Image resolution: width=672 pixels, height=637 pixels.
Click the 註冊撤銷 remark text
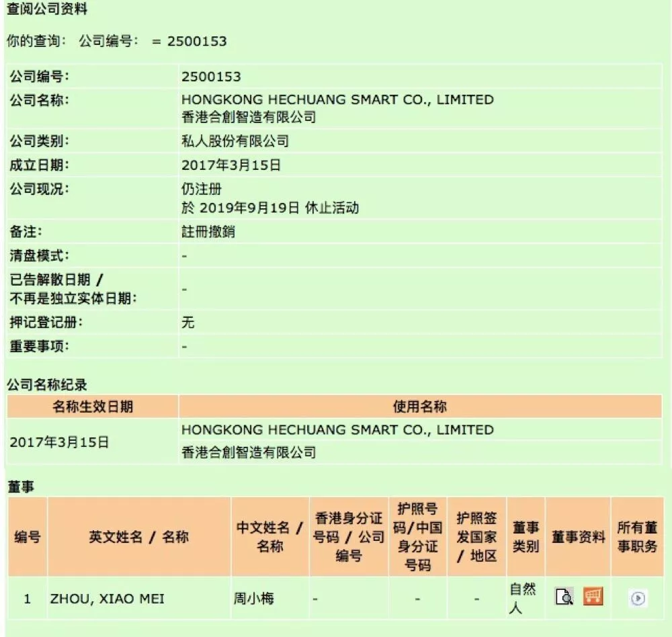click(208, 232)
